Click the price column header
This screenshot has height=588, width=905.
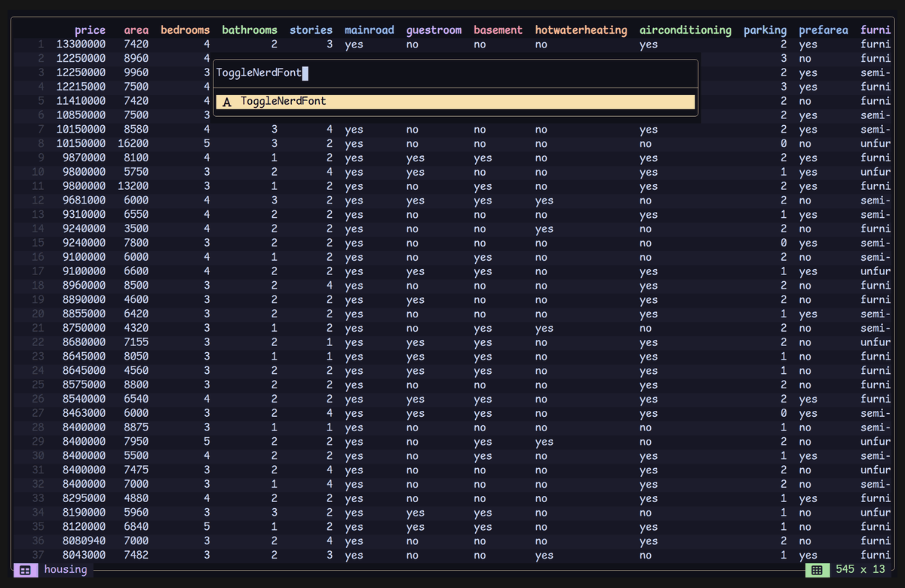pyautogui.click(x=90, y=30)
